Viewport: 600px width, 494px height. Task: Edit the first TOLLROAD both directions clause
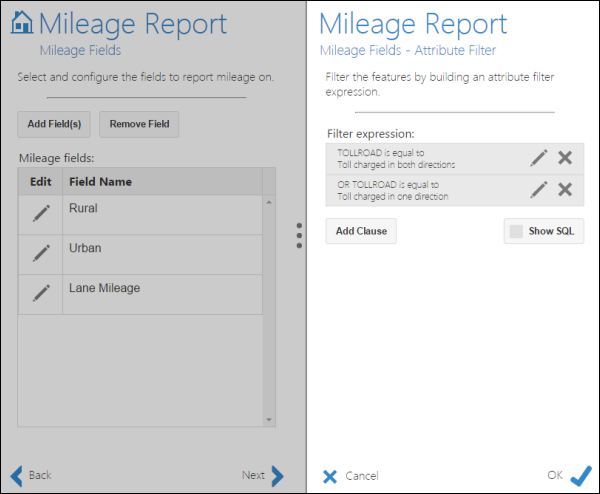(x=538, y=158)
